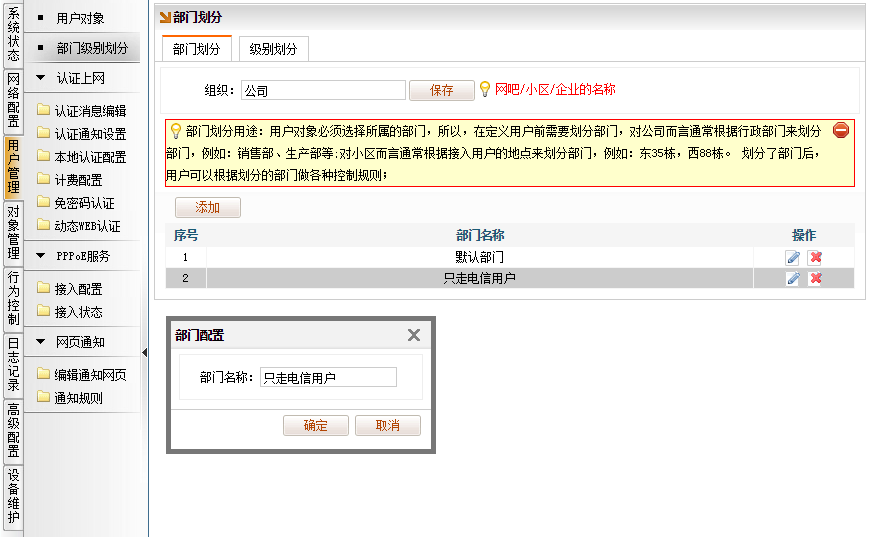
Task: Click the 保存 button
Action: click(442, 90)
